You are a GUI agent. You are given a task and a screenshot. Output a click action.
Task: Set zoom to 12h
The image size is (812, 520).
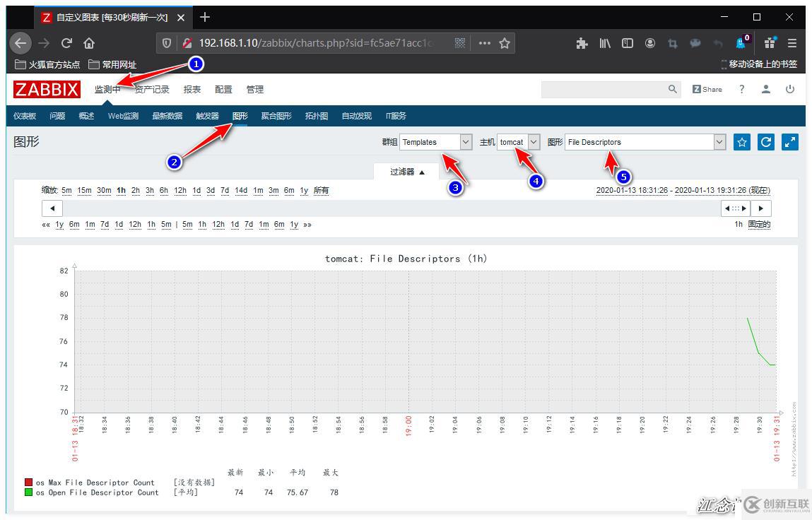pyautogui.click(x=180, y=190)
